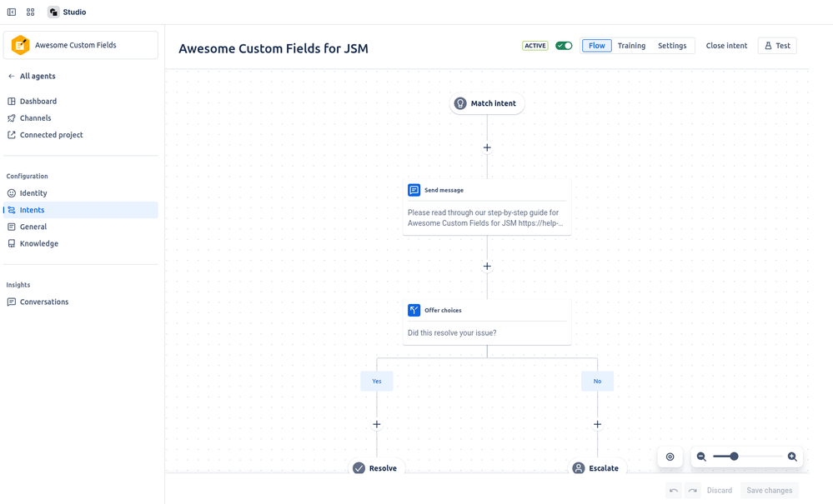The image size is (833, 504).
Task: Click the ACTIVE status badge
Action: [535, 46]
